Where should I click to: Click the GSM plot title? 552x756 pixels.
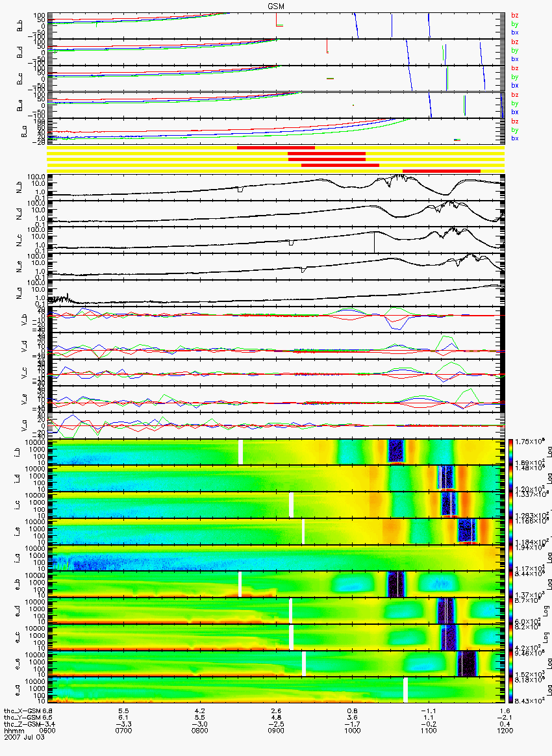point(276,6)
